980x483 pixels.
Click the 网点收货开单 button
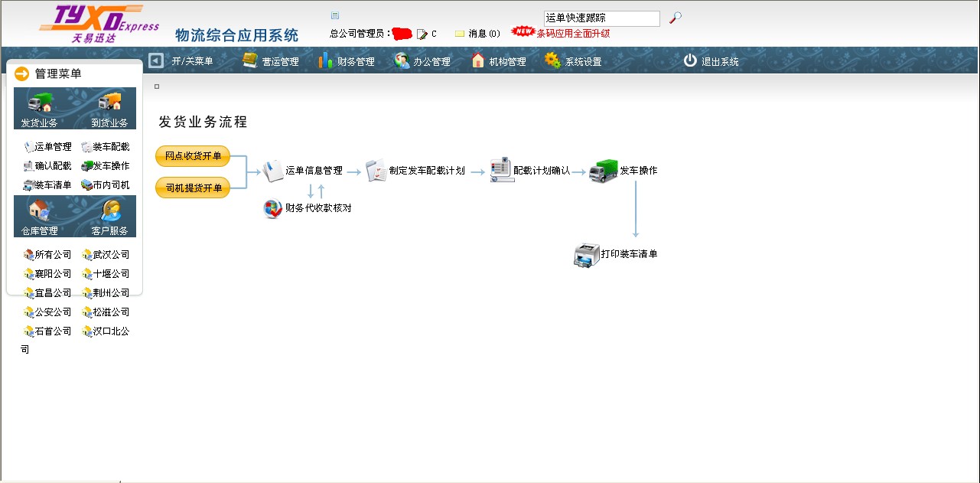click(193, 156)
